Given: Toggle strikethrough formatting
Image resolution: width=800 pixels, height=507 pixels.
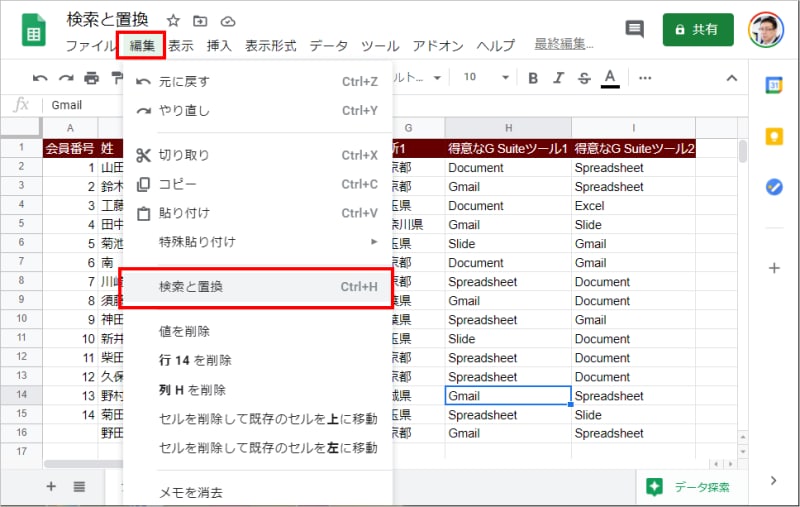Looking at the screenshot, I should pyautogui.click(x=584, y=78).
